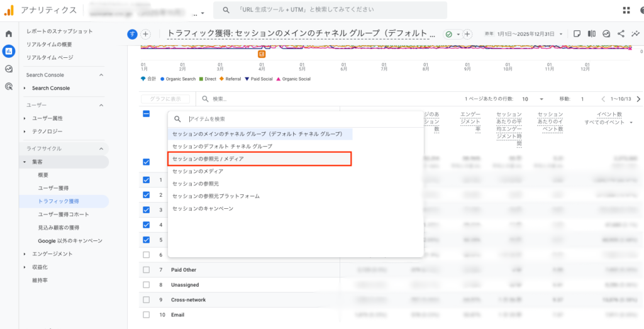
Task: Open the green report status check dropdown
Action: tap(453, 34)
